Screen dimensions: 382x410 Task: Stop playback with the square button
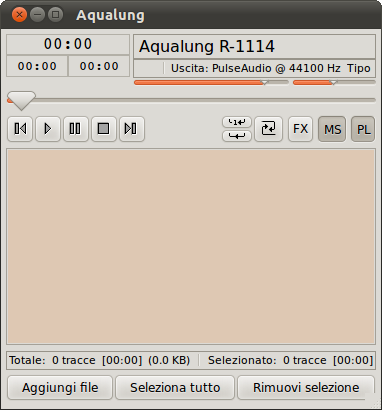[104, 129]
